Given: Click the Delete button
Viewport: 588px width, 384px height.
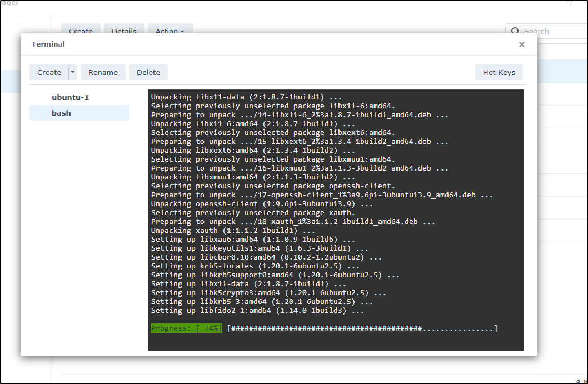Looking at the screenshot, I should [x=148, y=72].
